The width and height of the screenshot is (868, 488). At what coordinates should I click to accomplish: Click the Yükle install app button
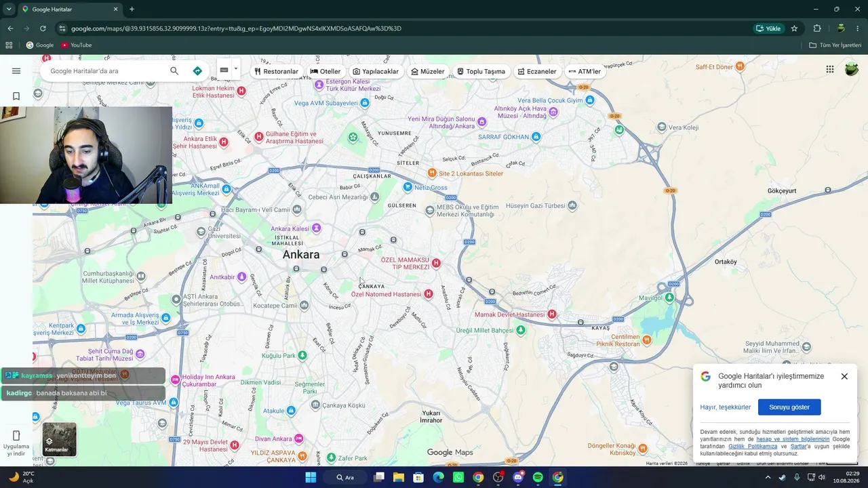point(768,28)
